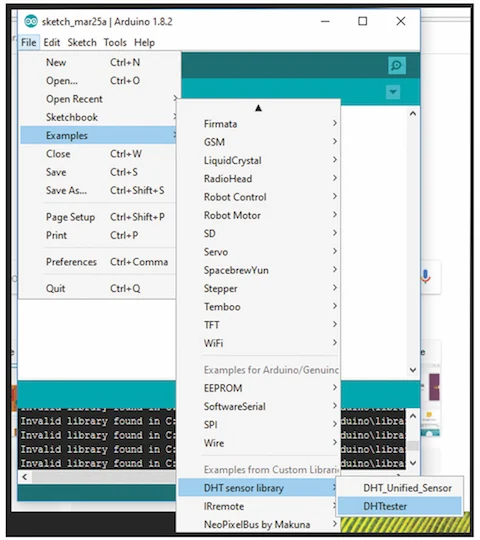This screenshot has width=480, height=540.
Task: Expand the Firmata examples submenu
Action: [x=259, y=124]
